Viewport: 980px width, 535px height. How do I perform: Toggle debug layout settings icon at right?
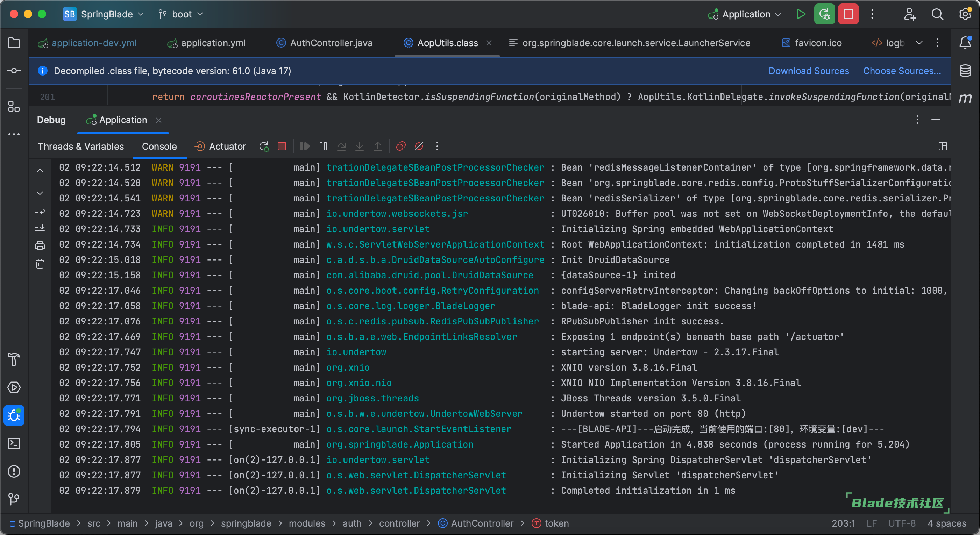(x=943, y=147)
